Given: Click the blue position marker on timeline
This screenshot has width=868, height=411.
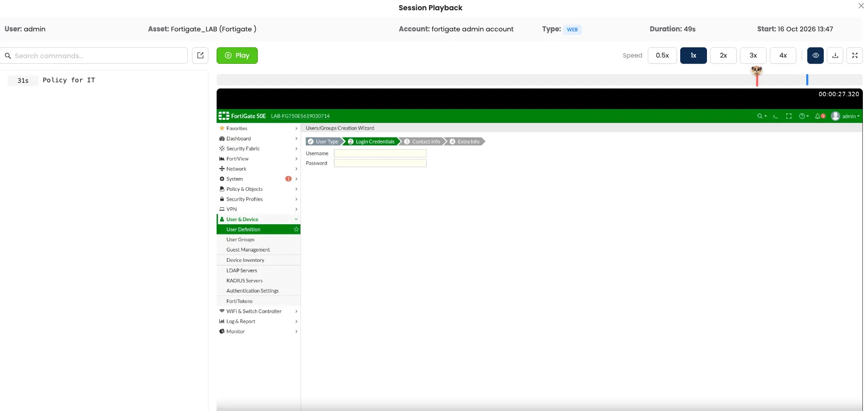Looking at the screenshot, I should pos(807,80).
